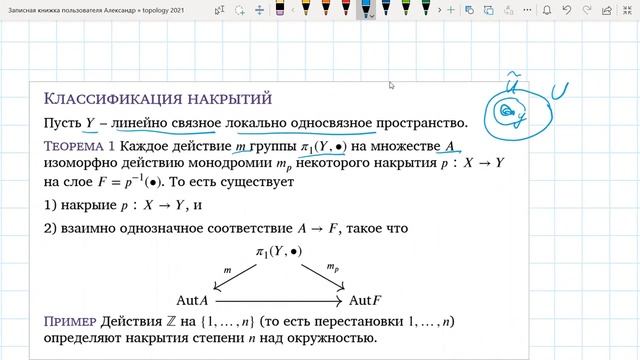The width and height of the screenshot is (640, 360).
Task: Open the Share pane
Action: (607, 10)
